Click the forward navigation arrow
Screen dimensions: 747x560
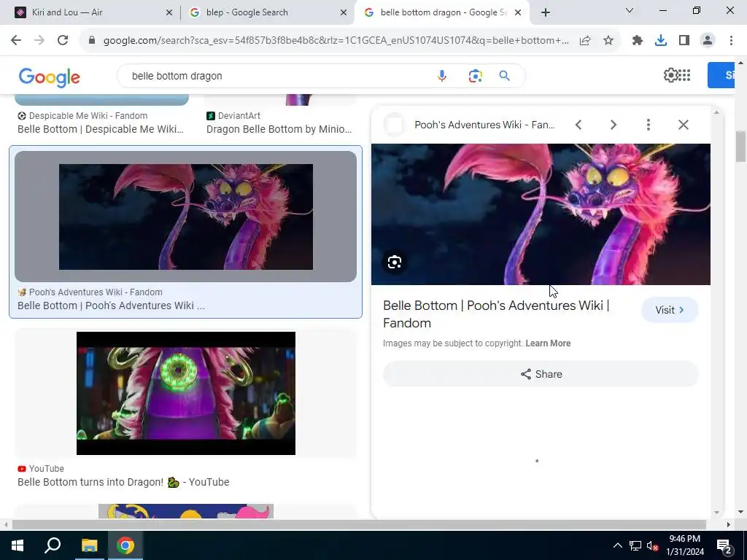[39, 41]
